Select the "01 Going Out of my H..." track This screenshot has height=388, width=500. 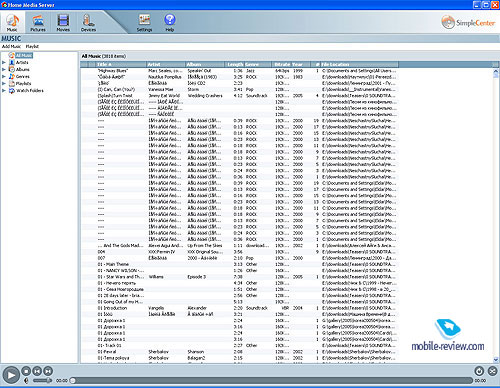pos(120,302)
